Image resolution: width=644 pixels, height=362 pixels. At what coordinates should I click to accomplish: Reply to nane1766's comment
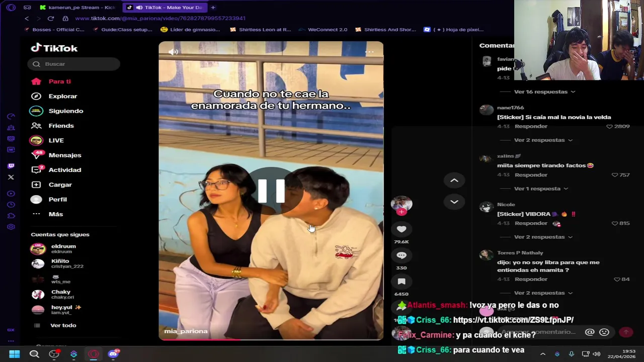point(531,127)
